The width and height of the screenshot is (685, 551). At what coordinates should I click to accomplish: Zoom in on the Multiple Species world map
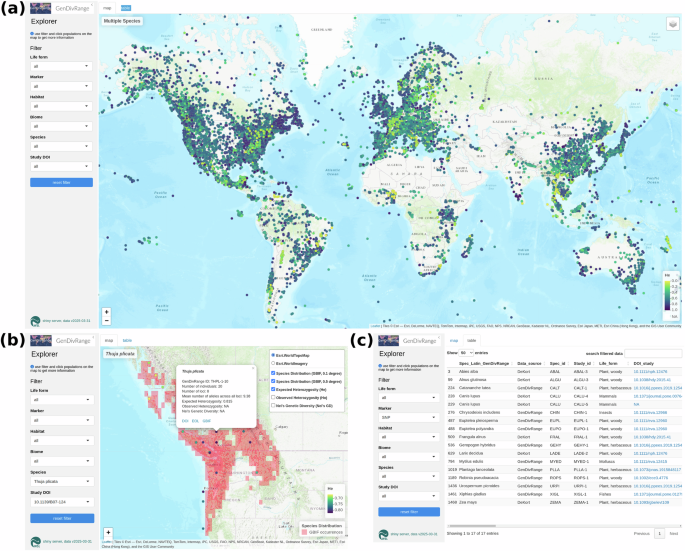tap(107, 311)
